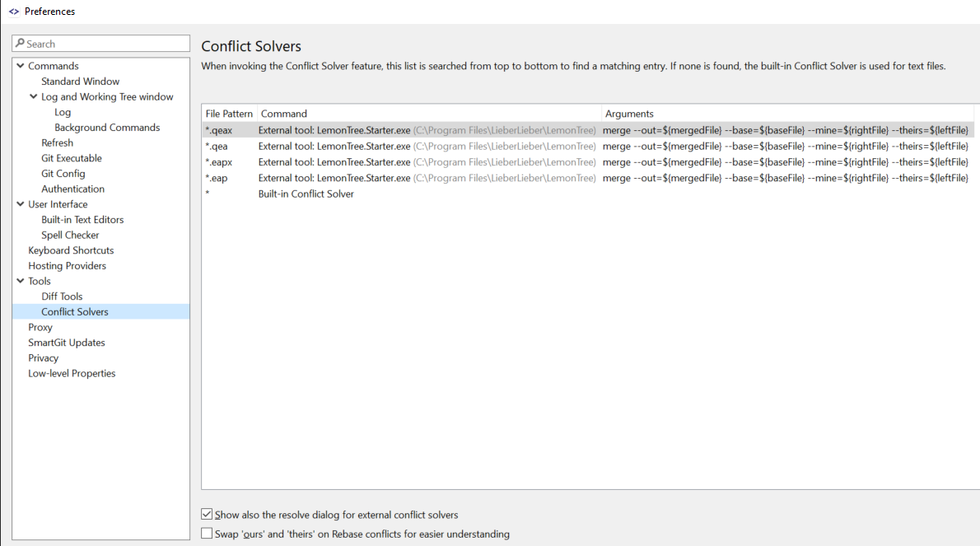Image resolution: width=980 pixels, height=546 pixels.
Task: Click the SmartGit icon in title bar
Action: click(14, 12)
